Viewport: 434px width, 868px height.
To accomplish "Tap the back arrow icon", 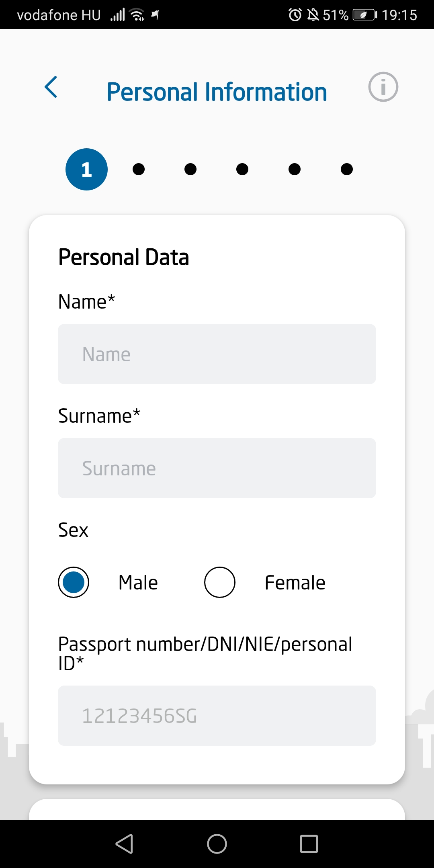I will point(51,87).
